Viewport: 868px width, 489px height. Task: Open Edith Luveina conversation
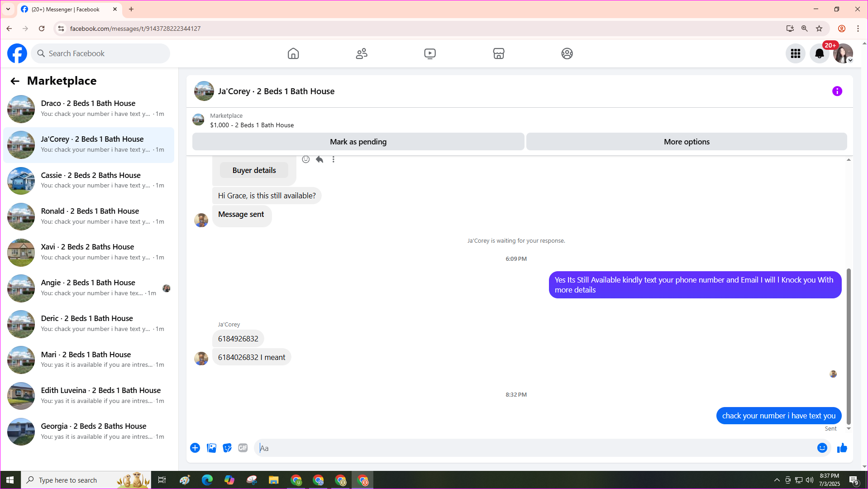pyautogui.click(x=89, y=396)
